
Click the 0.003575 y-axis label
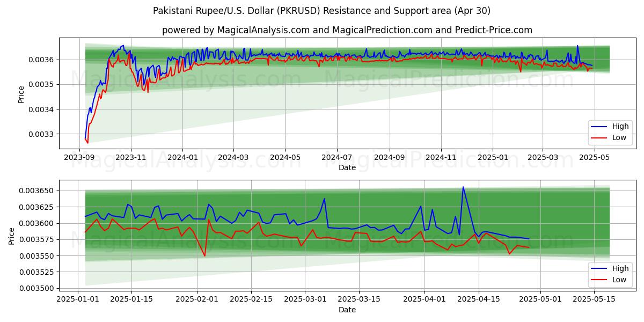38,240
